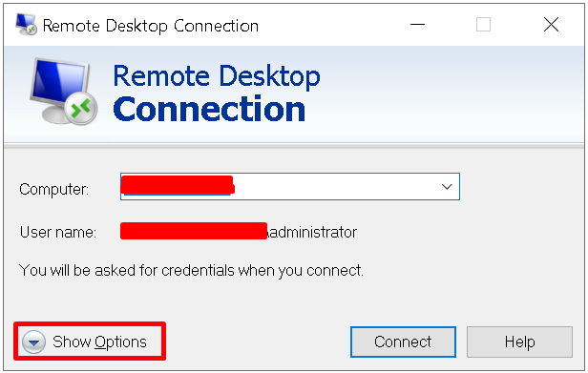Click the User name: label

point(58,233)
